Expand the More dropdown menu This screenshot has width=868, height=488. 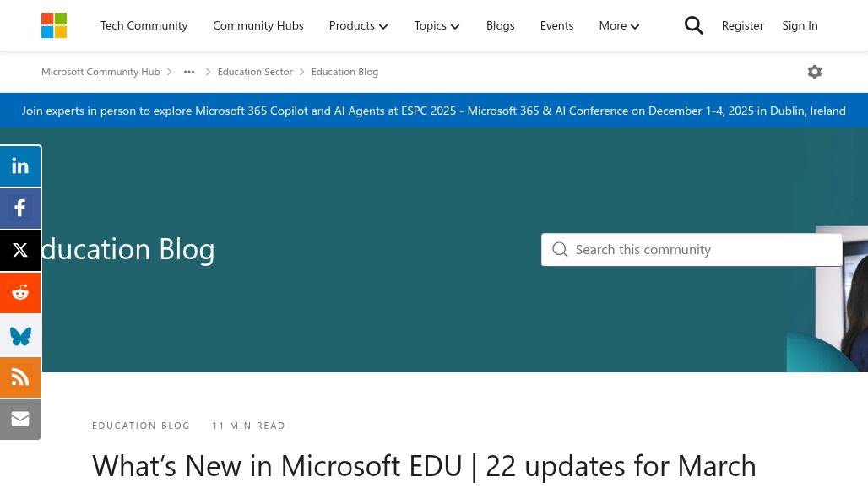click(x=619, y=25)
